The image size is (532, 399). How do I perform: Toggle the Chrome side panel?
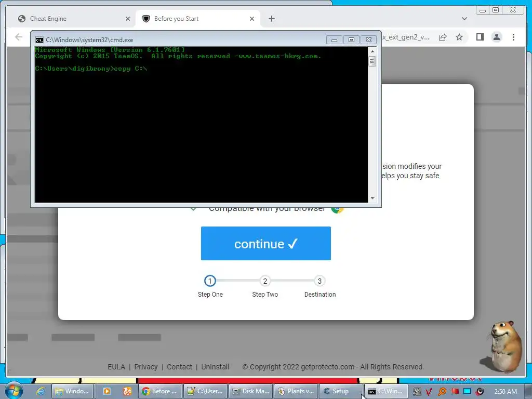(x=480, y=37)
